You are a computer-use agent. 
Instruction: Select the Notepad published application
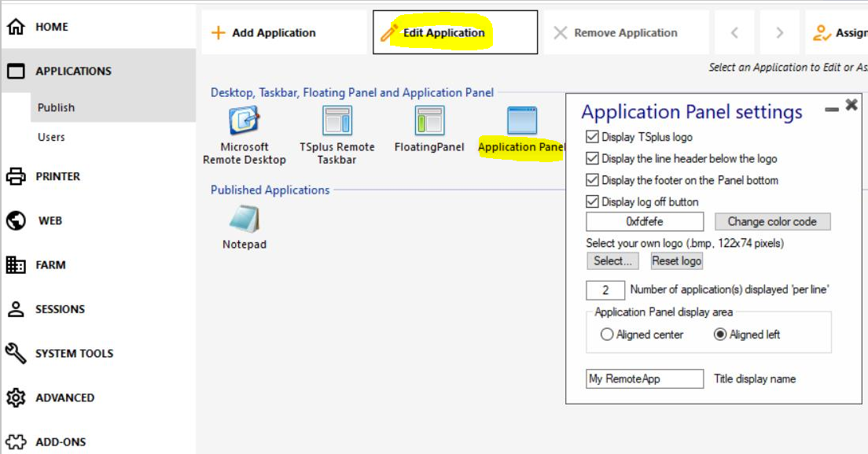click(x=244, y=220)
